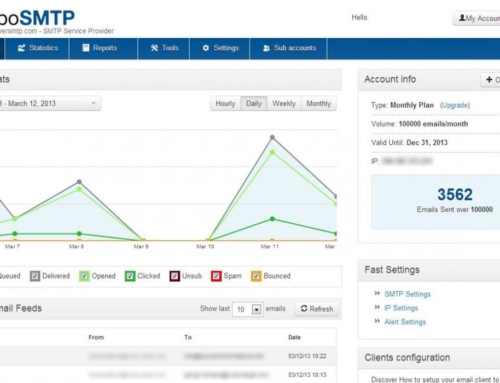
Task: Click the Tools wrench icon
Action: click(x=154, y=48)
